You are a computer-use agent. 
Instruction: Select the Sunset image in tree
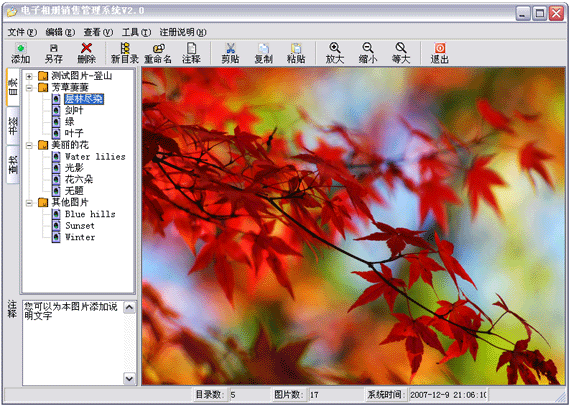click(x=80, y=226)
